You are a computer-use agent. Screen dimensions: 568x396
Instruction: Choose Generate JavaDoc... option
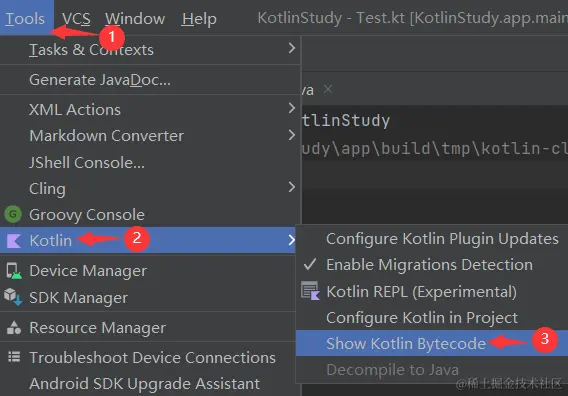[150, 80]
